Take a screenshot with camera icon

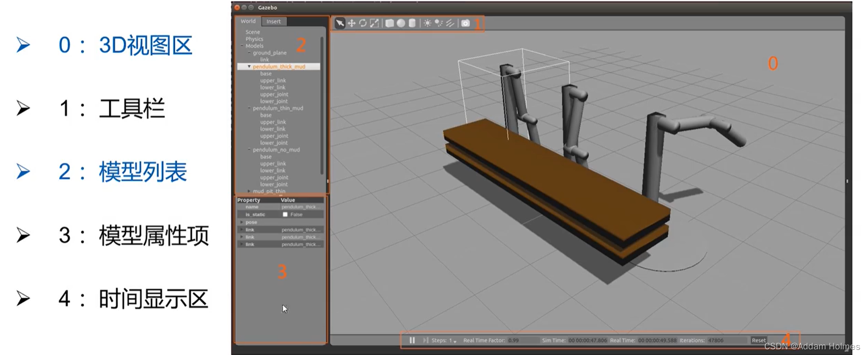[465, 23]
